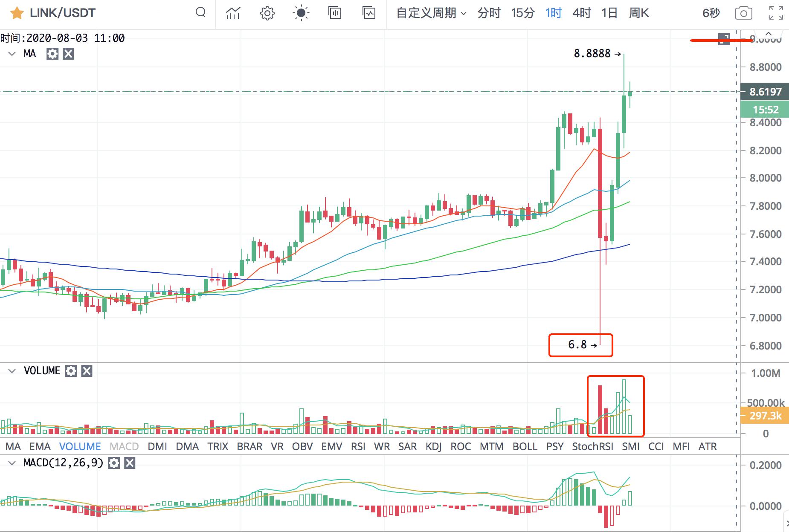The image size is (789, 532).
Task: Enable the StochRSI indicator
Action: 593,447
